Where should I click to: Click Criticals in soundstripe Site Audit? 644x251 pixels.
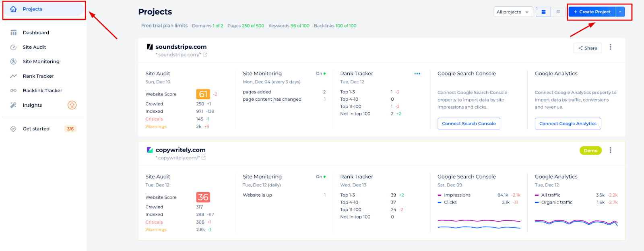click(154, 119)
